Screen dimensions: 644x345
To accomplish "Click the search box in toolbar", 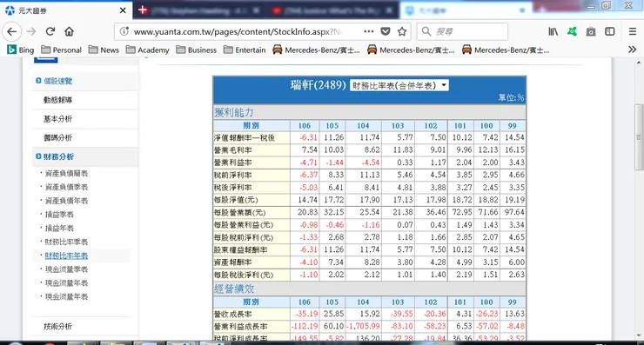I will (462, 31).
